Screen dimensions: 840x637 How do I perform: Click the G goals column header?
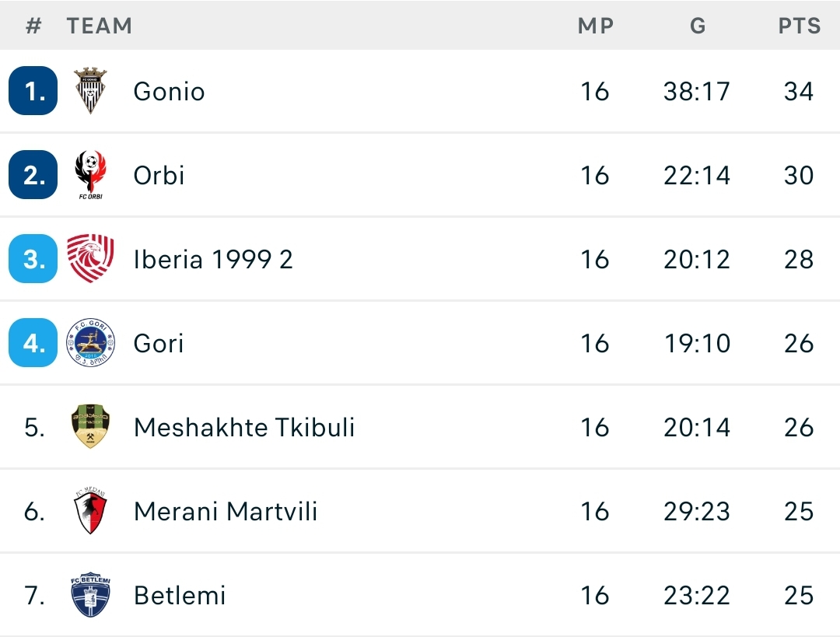tap(697, 26)
